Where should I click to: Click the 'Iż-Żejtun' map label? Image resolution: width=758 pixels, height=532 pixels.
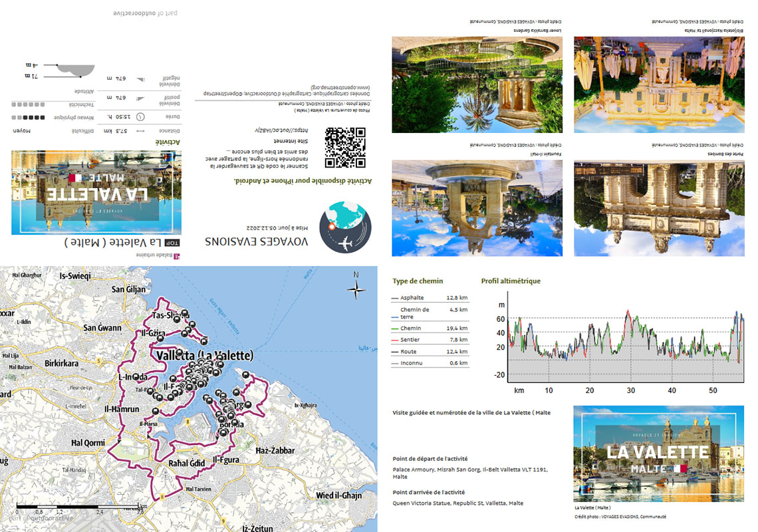[258, 528]
